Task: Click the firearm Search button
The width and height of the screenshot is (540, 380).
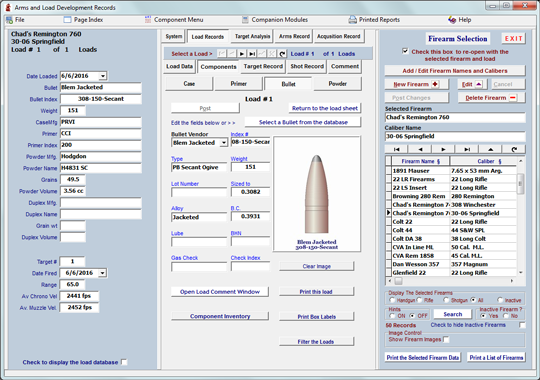Action: [453, 314]
